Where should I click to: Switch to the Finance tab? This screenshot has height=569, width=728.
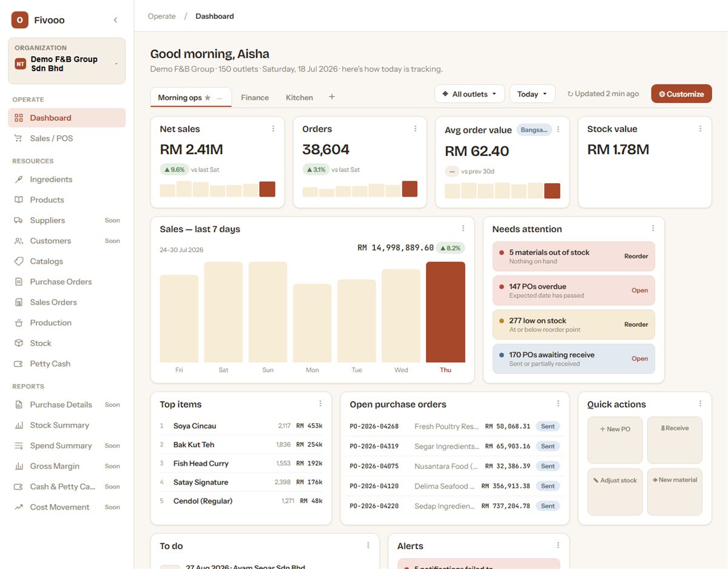coord(255,98)
